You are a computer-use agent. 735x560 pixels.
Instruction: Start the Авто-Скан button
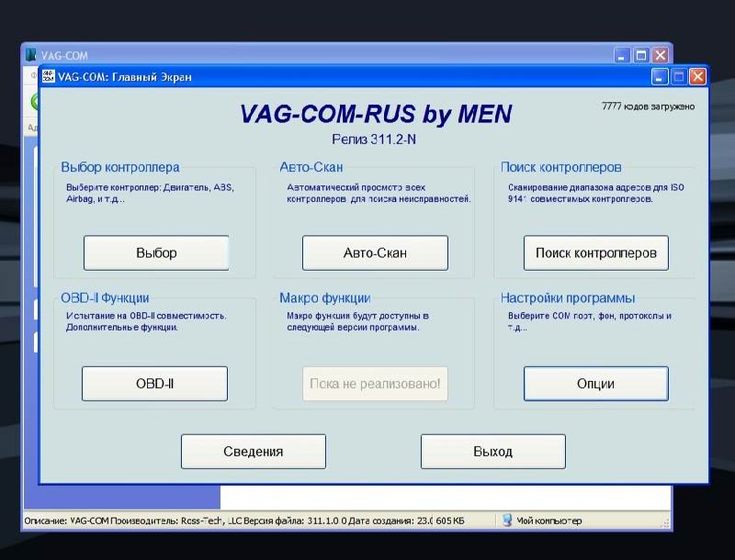(375, 252)
